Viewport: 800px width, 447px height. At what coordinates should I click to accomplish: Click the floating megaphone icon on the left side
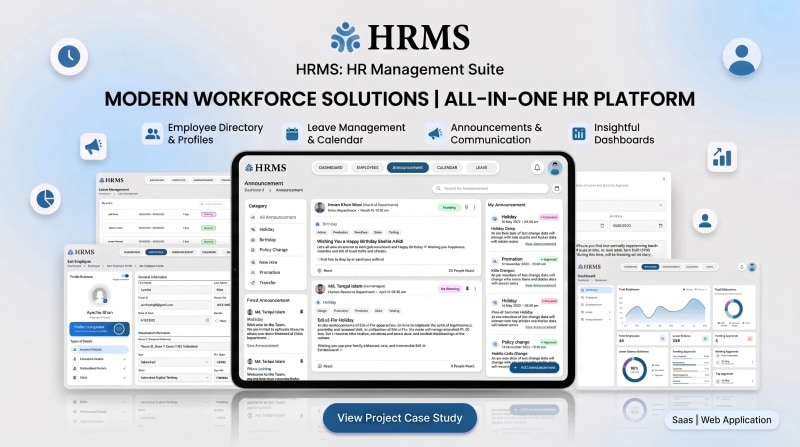pyautogui.click(x=93, y=147)
